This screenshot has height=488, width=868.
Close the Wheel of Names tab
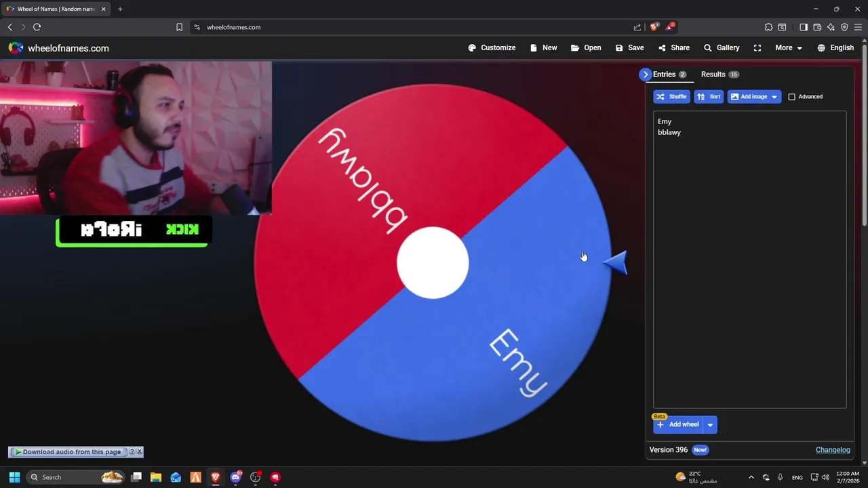[103, 9]
